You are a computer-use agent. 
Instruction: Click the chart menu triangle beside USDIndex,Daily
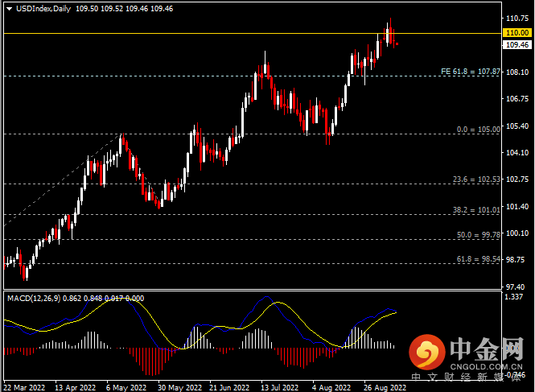10,9
